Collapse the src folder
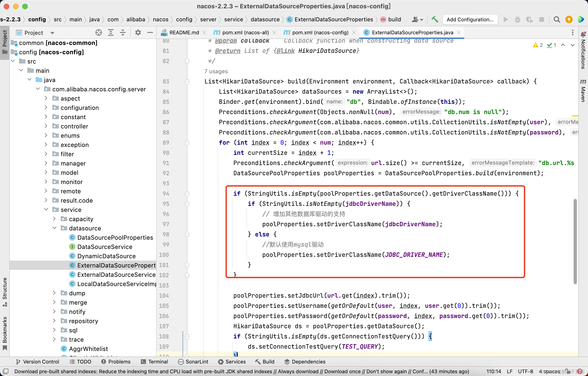This screenshot has height=376, width=588. coord(13,61)
